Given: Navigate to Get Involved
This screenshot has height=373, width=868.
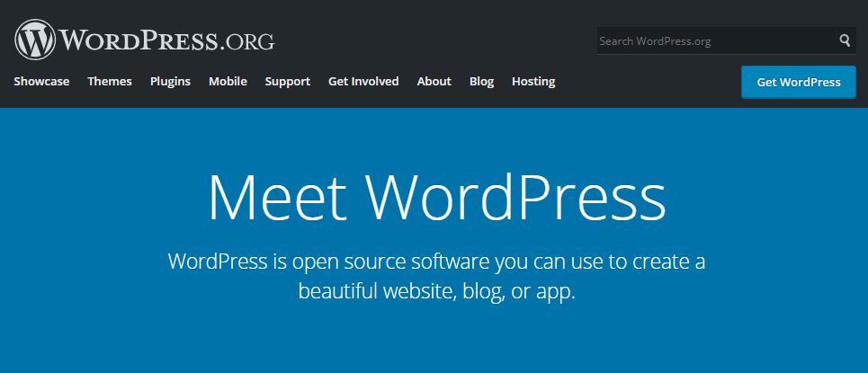Looking at the screenshot, I should click(x=363, y=82).
